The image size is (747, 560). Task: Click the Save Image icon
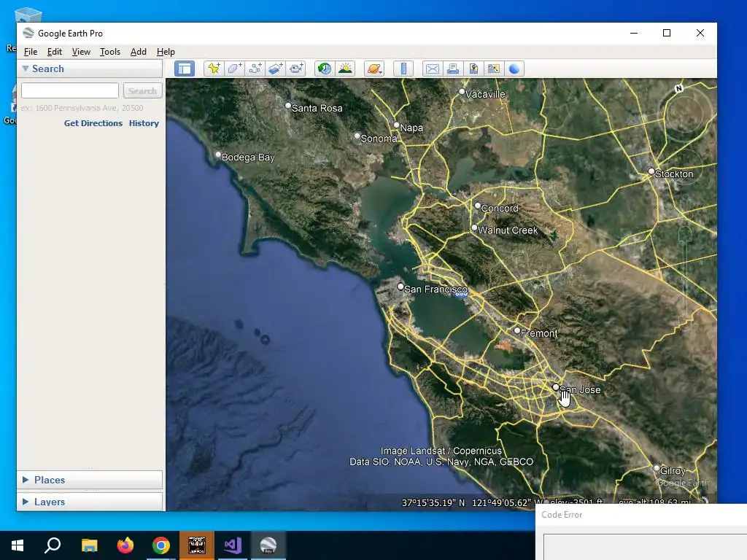[x=473, y=69]
